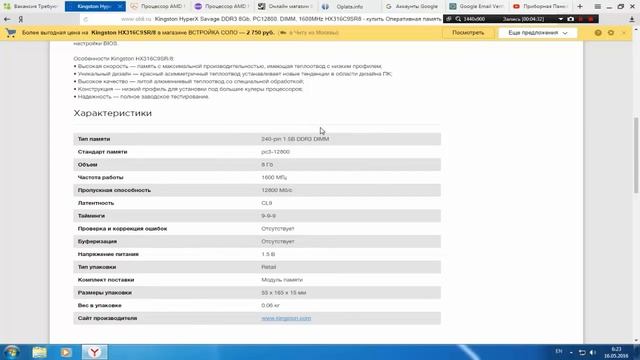Click the browser back arrow
Viewport: 640px width, 360px height.
click(x=7, y=19)
